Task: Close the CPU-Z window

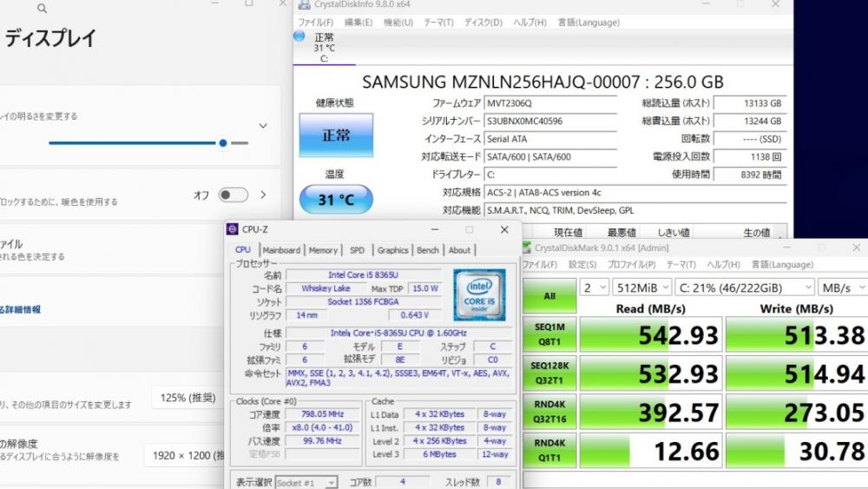Action: coord(504,229)
